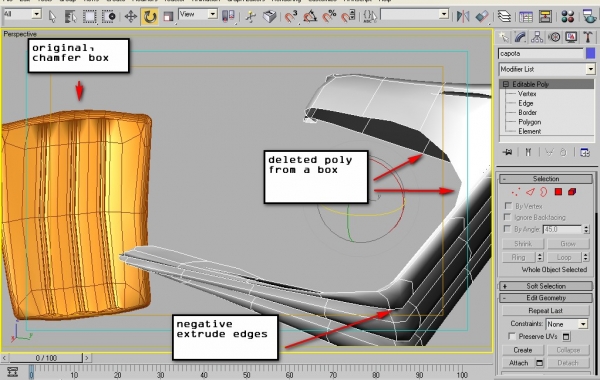Click the Create button in Edit Geometry

(x=523, y=350)
